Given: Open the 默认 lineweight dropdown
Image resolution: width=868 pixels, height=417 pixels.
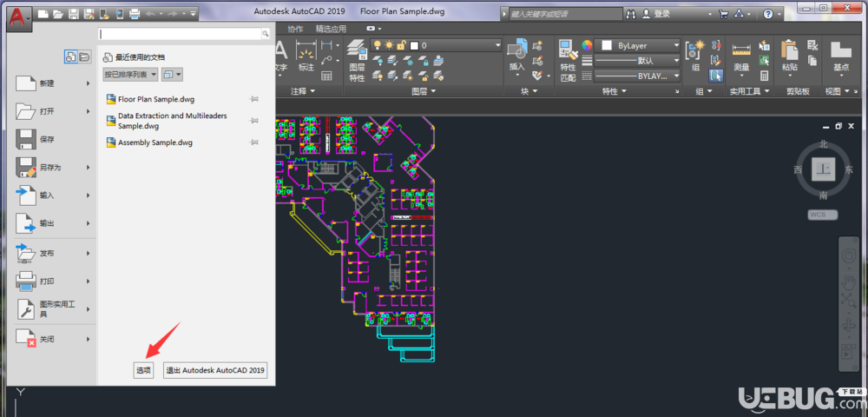Looking at the screenshot, I should click(x=638, y=60).
